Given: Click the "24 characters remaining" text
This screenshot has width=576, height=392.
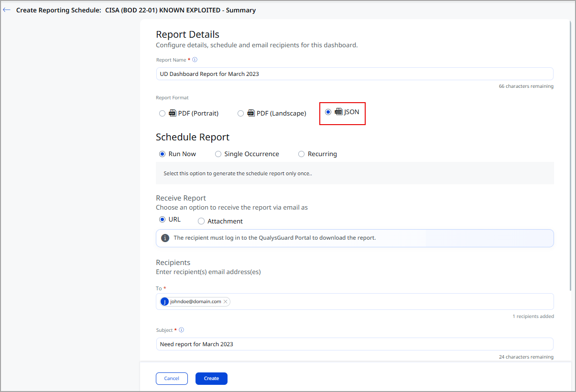Looking at the screenshot, I should pos(526,357).
